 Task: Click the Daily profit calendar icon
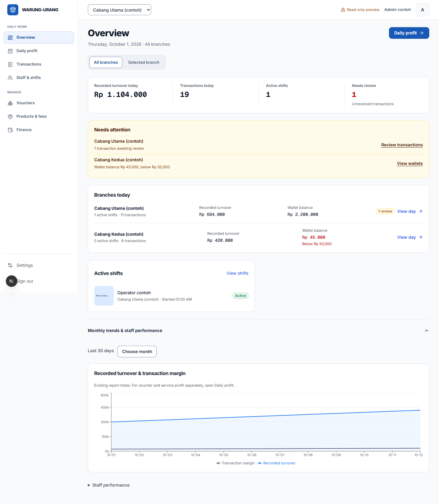tap(10, 51)
